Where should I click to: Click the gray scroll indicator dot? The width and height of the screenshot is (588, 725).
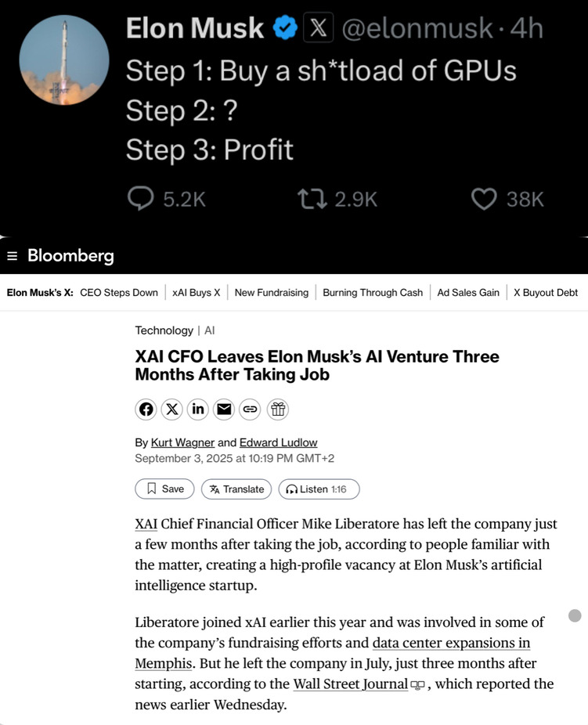tap(575, 615)
